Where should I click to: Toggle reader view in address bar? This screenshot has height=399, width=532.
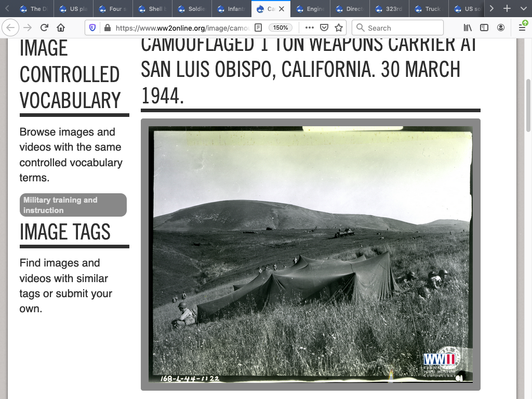(x=258, y=28)
